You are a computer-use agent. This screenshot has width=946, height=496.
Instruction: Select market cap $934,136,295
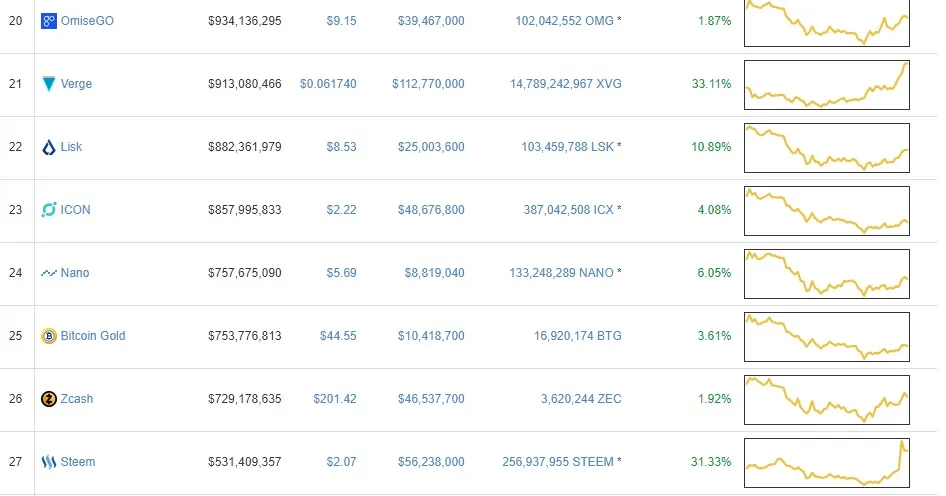click(245, 21)
